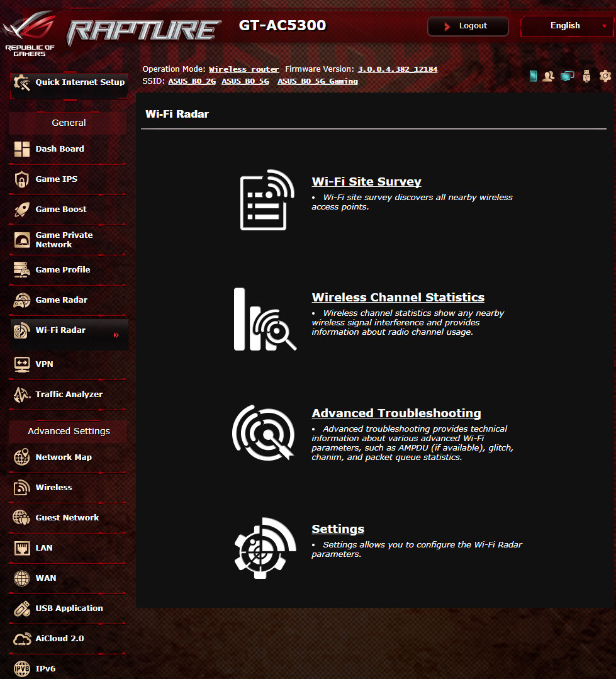Click the Game Radar gamepad icon
Image resolution: width=616 pixels, height=679 pixels.
[x=21, y=300]
